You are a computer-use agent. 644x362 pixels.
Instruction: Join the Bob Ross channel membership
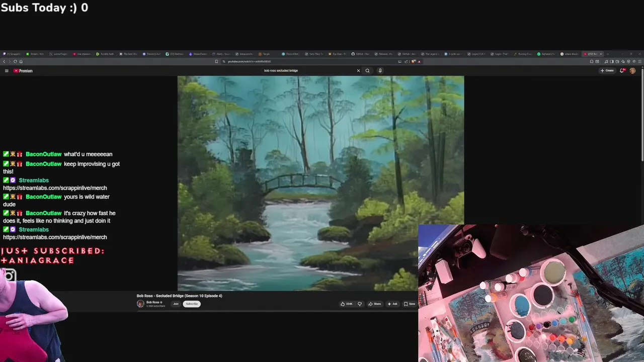[x=176, y=304]
